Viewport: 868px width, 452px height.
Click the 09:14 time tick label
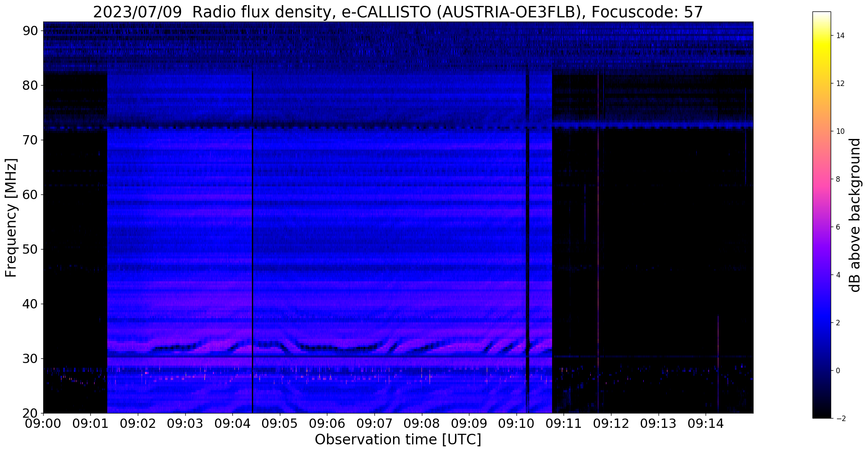[706, 424]
